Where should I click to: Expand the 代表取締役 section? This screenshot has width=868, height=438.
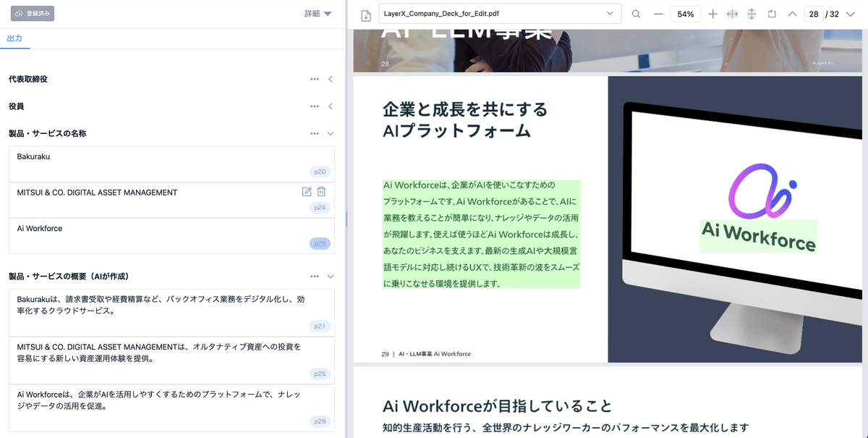(x=331, y=79)
